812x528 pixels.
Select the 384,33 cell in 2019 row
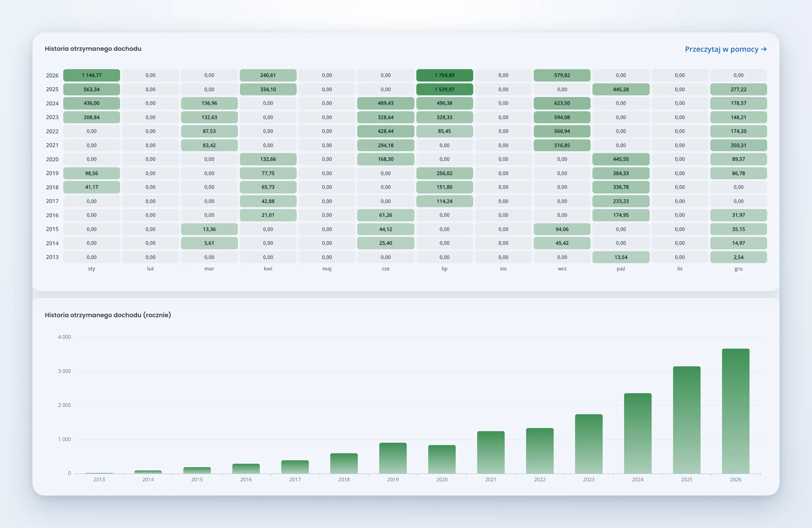pyautogui.click(x=621, y=173)
